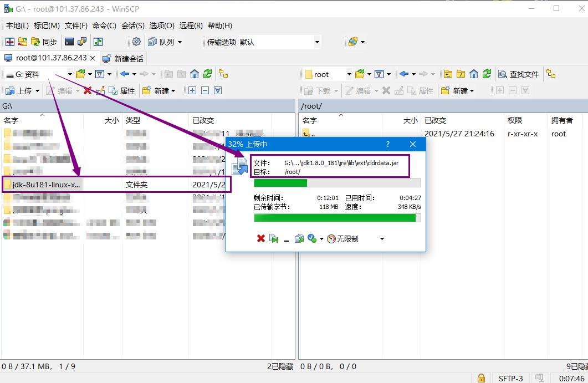Click the Compare Directories icon
The image size is (588, 383).
[10, 42]
